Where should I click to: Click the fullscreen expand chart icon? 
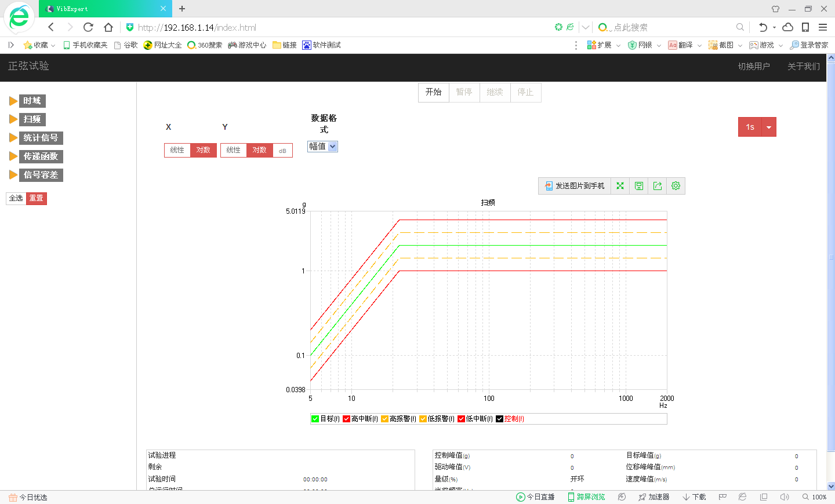(620, 186)
